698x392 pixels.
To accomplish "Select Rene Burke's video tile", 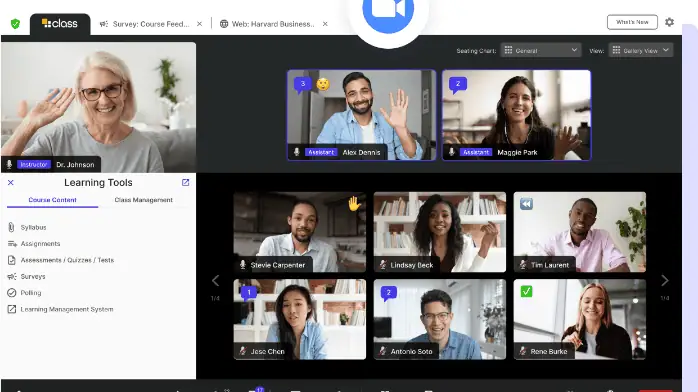I will click(580, 319).
